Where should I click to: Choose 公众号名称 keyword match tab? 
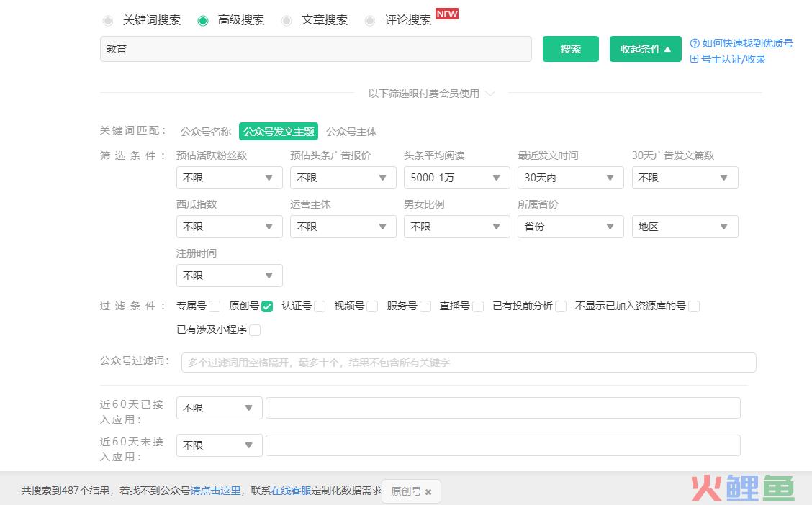point(206,132)
